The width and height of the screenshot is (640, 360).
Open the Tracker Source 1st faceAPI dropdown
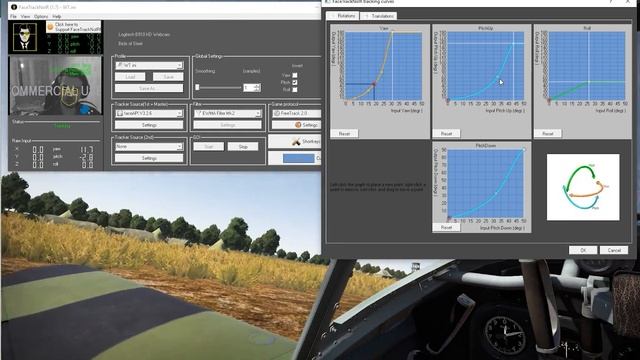149,113
